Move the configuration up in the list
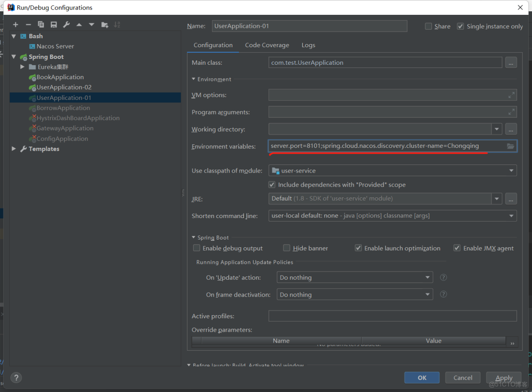Screen dimensions: 532x392 tap(79, 25)
